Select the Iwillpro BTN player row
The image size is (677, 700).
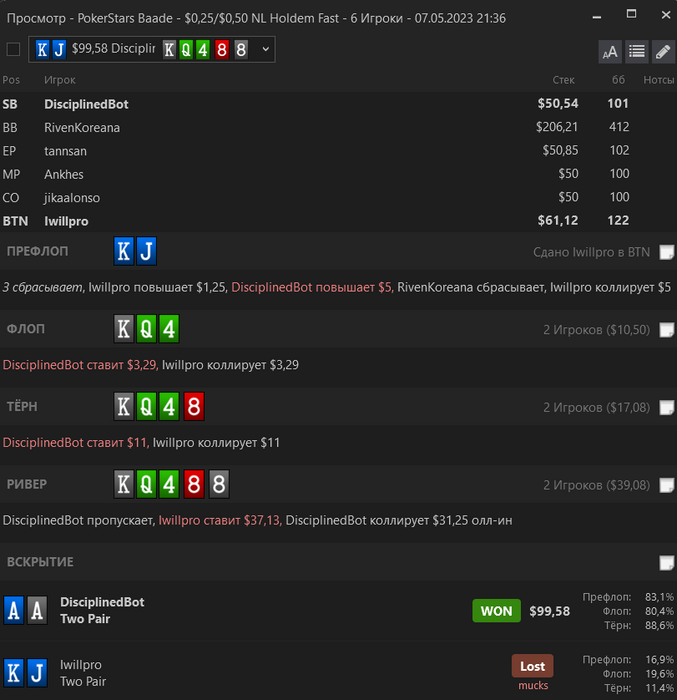tap(338, 221)
